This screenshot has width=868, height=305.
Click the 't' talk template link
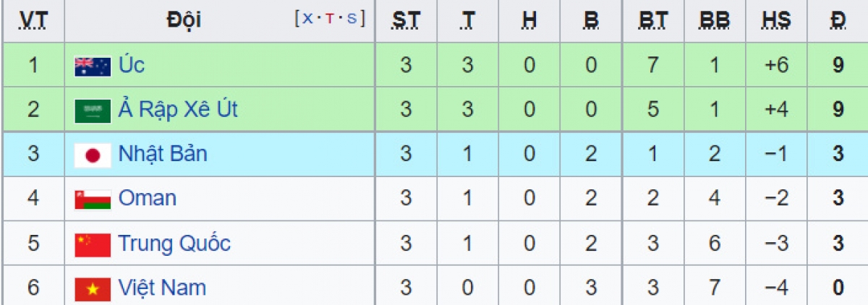[x=330, y=19]
